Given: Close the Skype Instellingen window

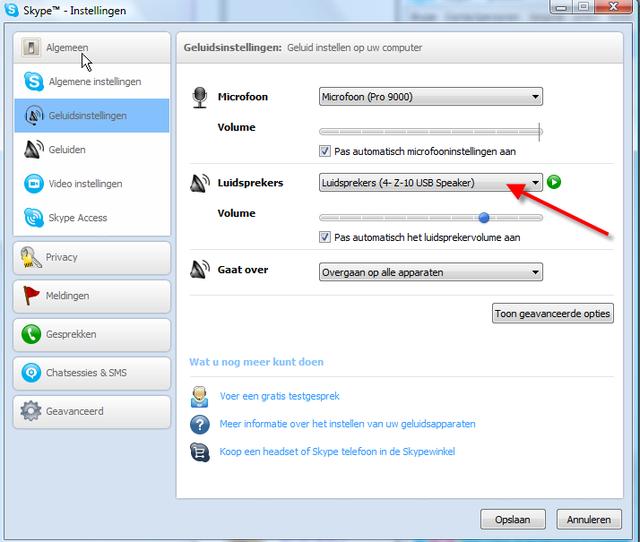Looking at the screenshot, I should (x=613, y=7).
